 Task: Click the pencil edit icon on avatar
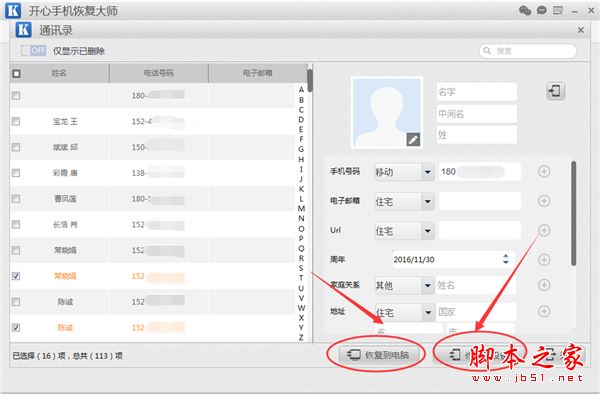click(x=413, y=140)
